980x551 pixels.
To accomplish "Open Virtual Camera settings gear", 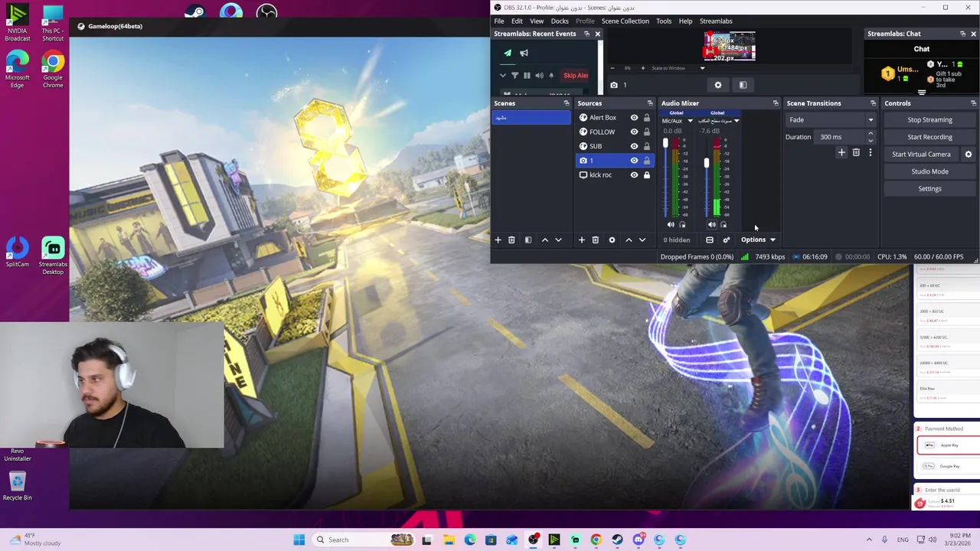I will pos(968,155).
